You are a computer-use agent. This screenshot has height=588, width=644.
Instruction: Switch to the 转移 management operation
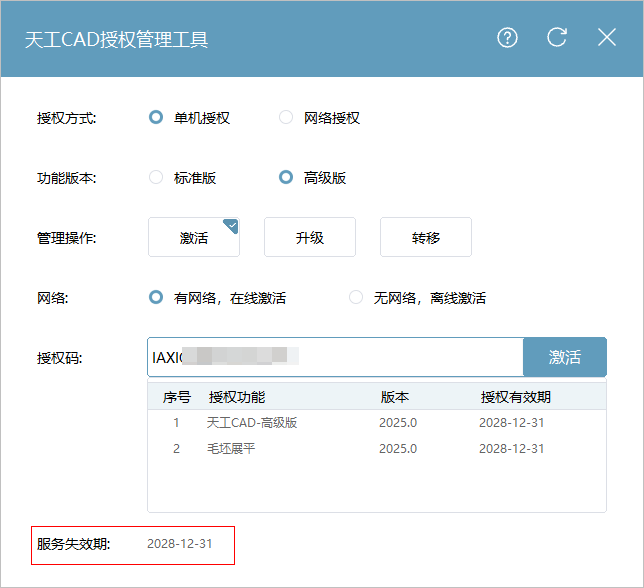pyautogui.click(x=426, y=238)
